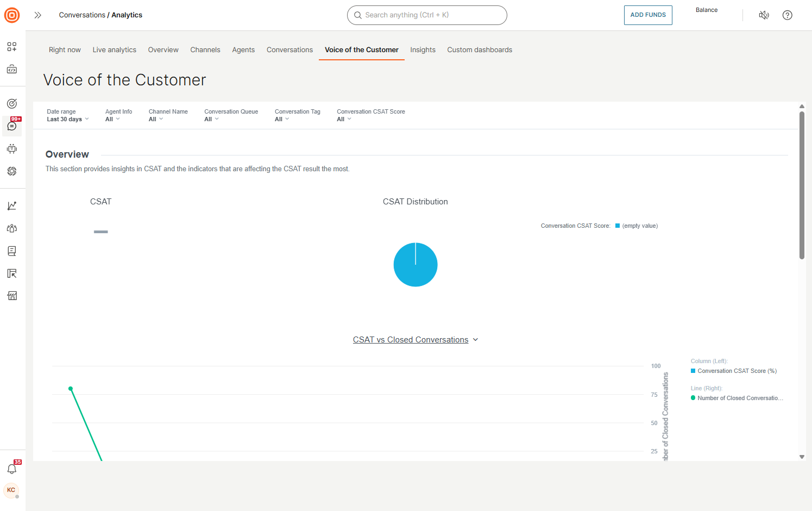Switch to the Insights tab
Viewport: 812px width, 511px height.
[x=423, y=49]
